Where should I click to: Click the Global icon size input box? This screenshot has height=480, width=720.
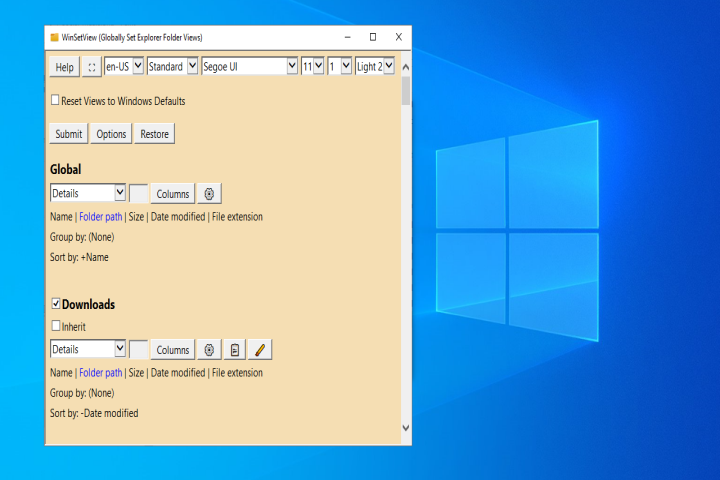coord(139,193)
